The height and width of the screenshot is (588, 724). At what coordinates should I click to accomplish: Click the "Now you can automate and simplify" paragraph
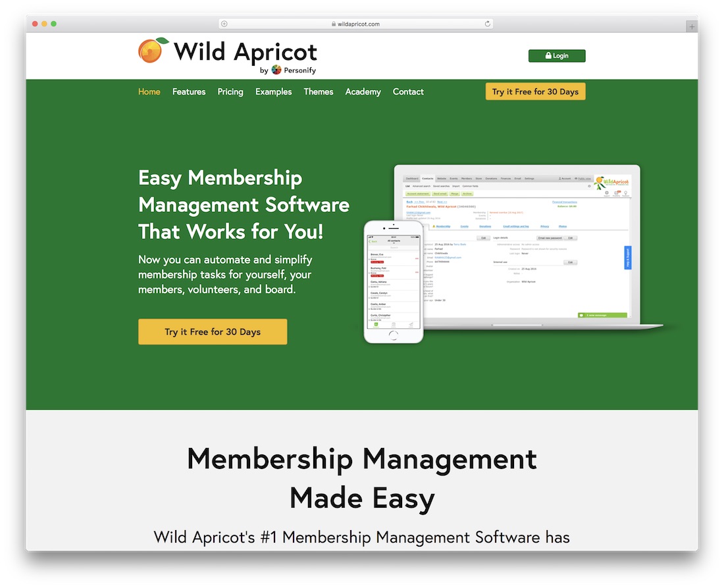tap(225, 274)
